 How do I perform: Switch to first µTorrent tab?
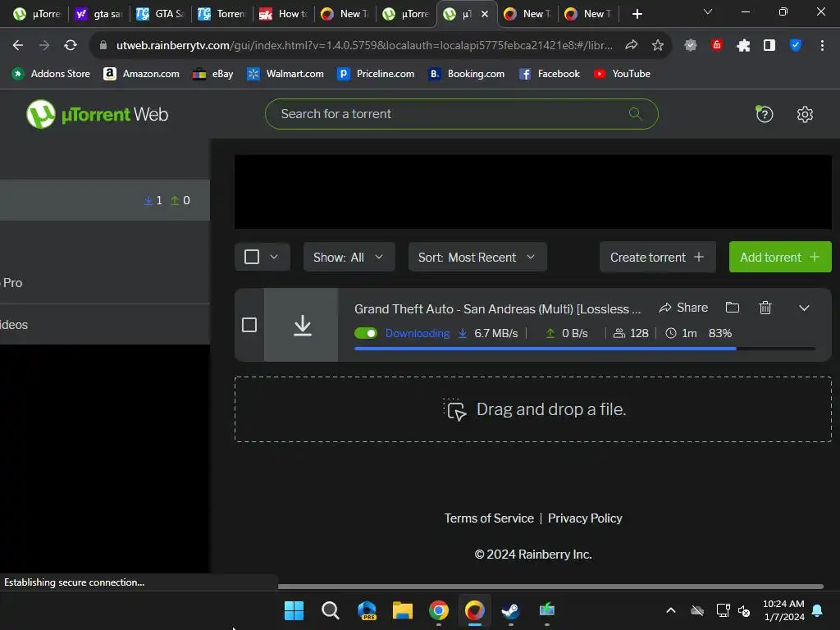pyautogui.click(x=38, y=14)
